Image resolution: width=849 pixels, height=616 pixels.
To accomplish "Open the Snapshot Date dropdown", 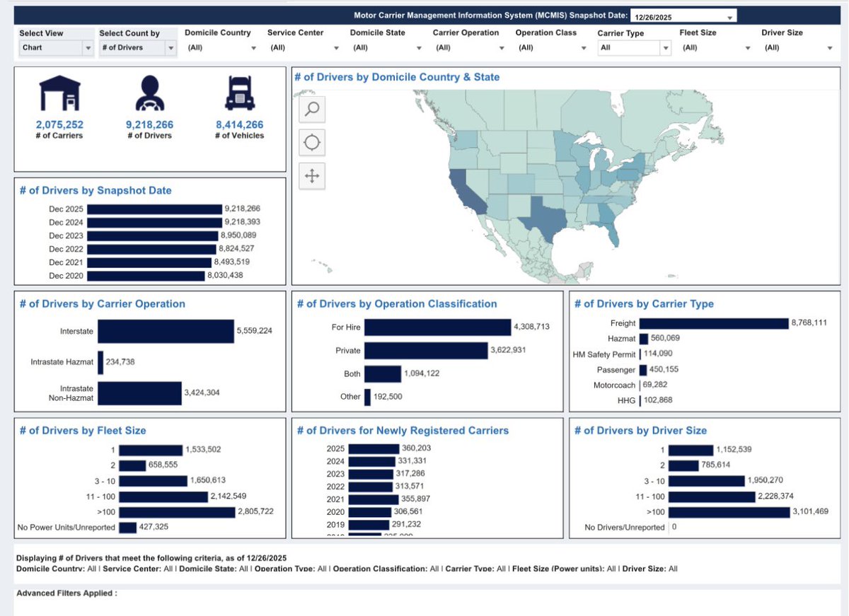I will click(683, 16).
